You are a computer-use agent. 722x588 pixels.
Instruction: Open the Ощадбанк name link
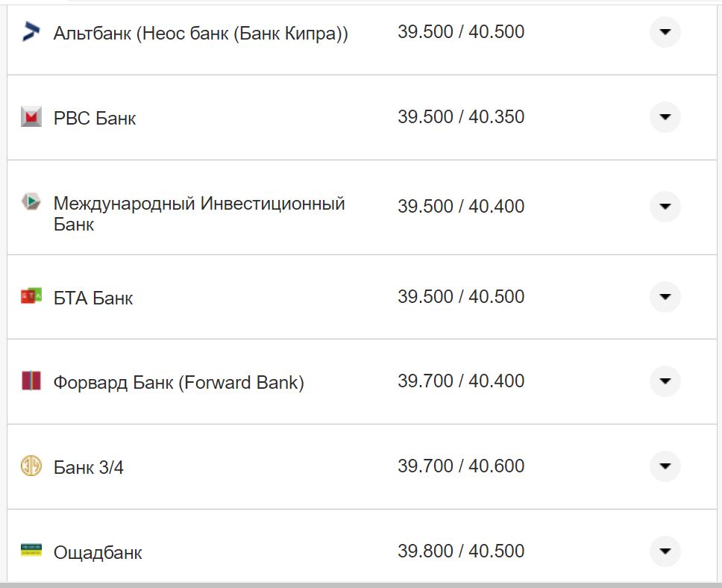click(x=98, y=553)
